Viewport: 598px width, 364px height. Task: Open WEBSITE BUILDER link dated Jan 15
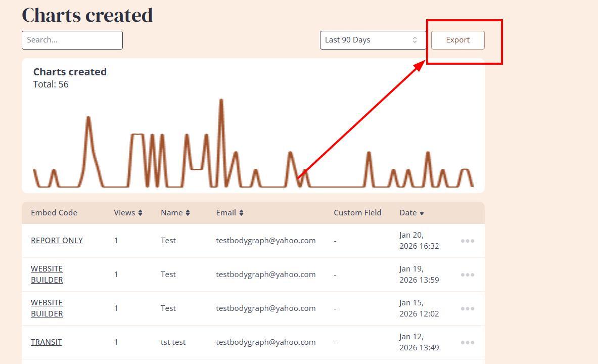click(x=47, y=308)
